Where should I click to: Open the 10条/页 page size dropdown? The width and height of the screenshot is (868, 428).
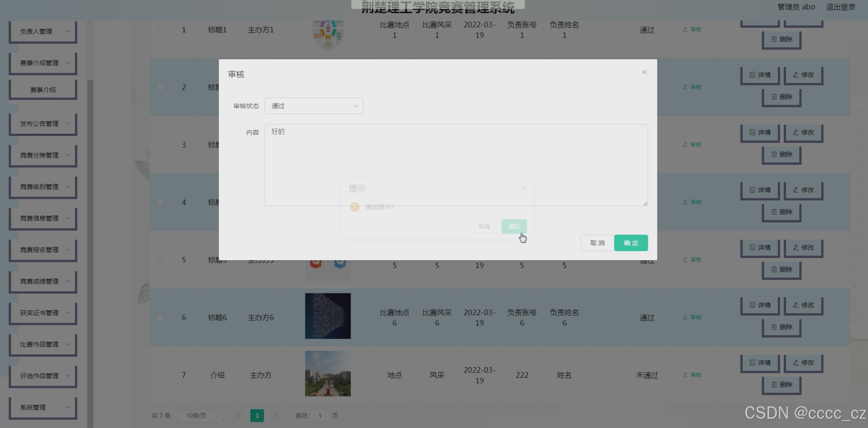[200, 415]
